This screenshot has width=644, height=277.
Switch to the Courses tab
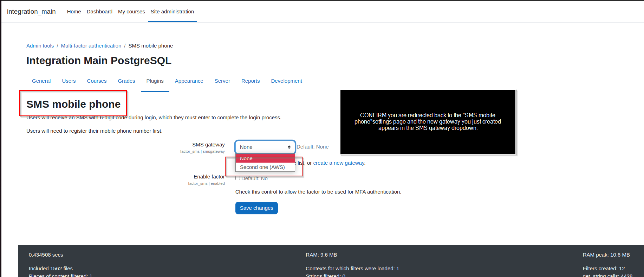coord(97,81)
